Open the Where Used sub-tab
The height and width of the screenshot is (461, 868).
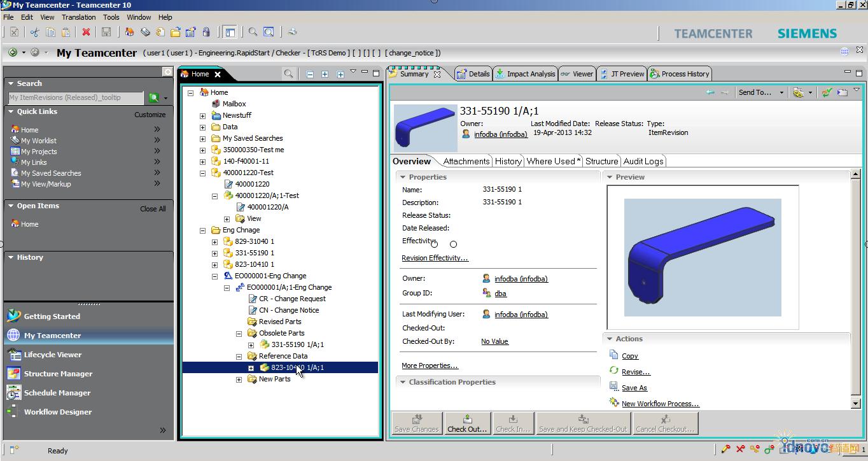[552, 161]
